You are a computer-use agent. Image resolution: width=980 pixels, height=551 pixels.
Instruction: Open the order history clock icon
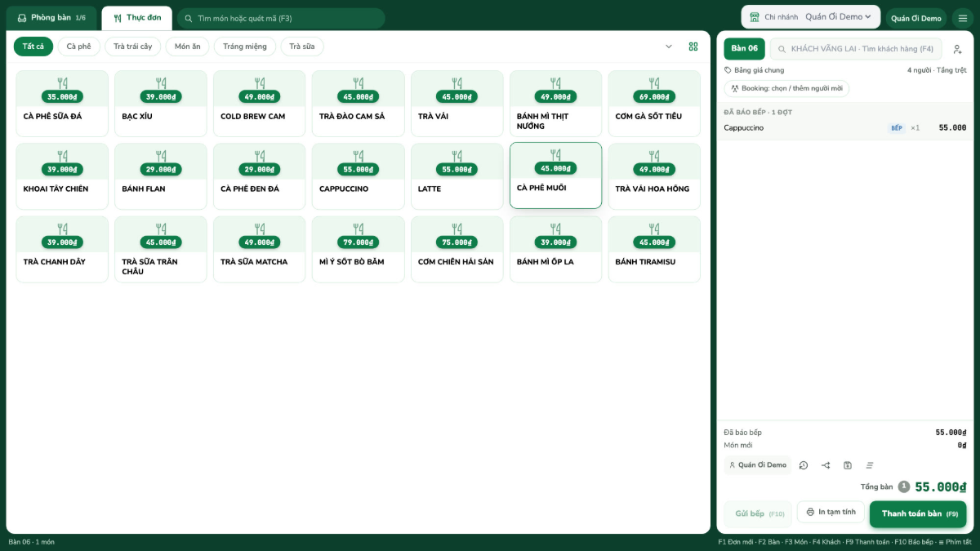(x=804, y=465)
